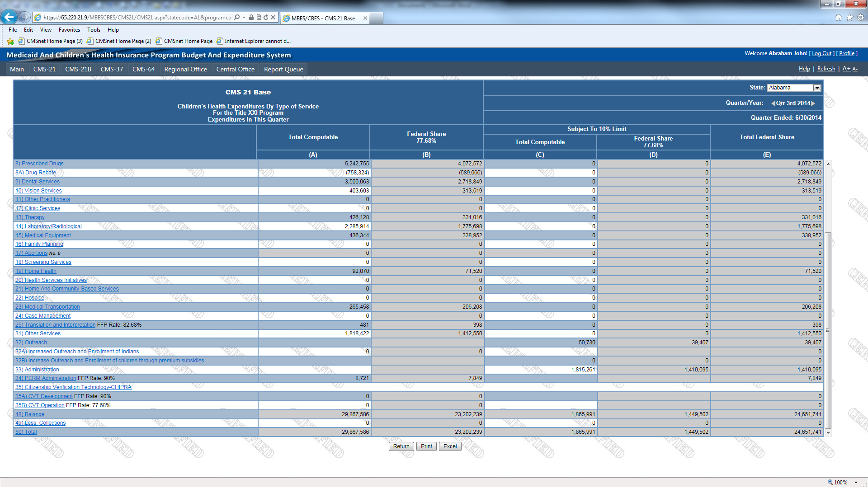Open the Favorites menu
This screenshot has height=488, width=868.
(69, 30)
